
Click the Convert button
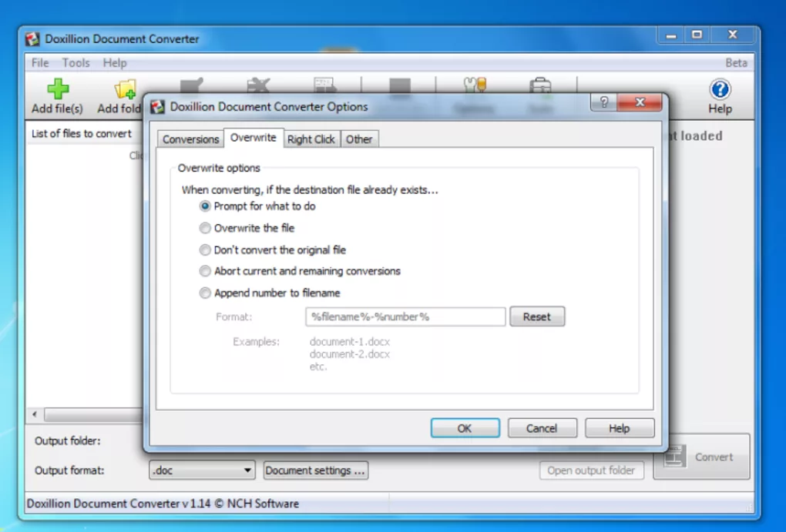coord(701,457)
